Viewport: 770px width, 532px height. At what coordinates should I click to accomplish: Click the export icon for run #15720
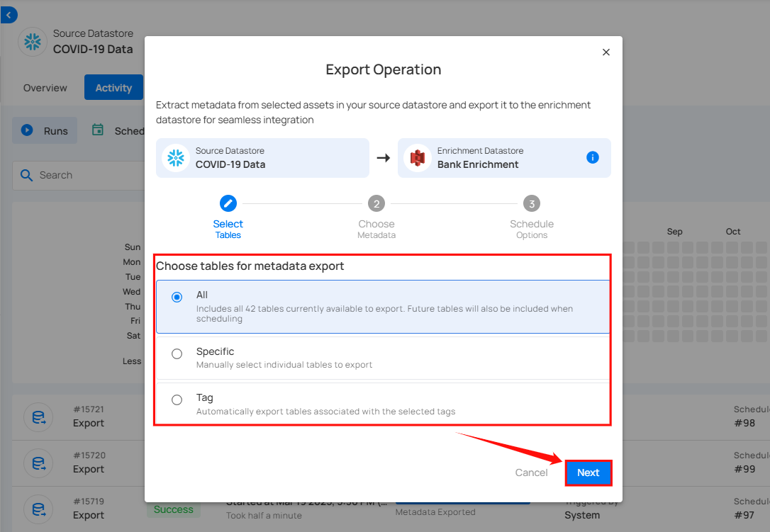pos(38,463)
